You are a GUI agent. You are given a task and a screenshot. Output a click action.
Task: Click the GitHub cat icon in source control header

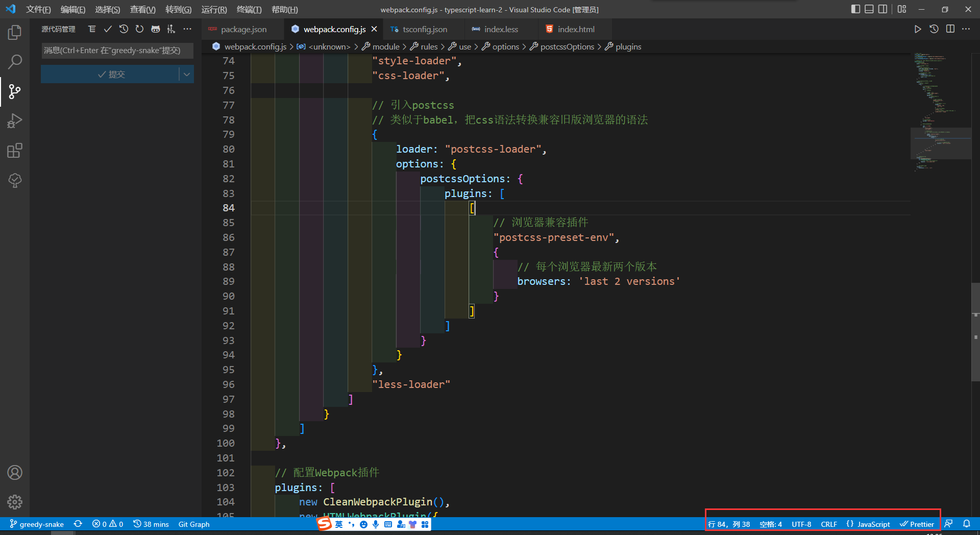pyautogui.click(x=155, y=29)
